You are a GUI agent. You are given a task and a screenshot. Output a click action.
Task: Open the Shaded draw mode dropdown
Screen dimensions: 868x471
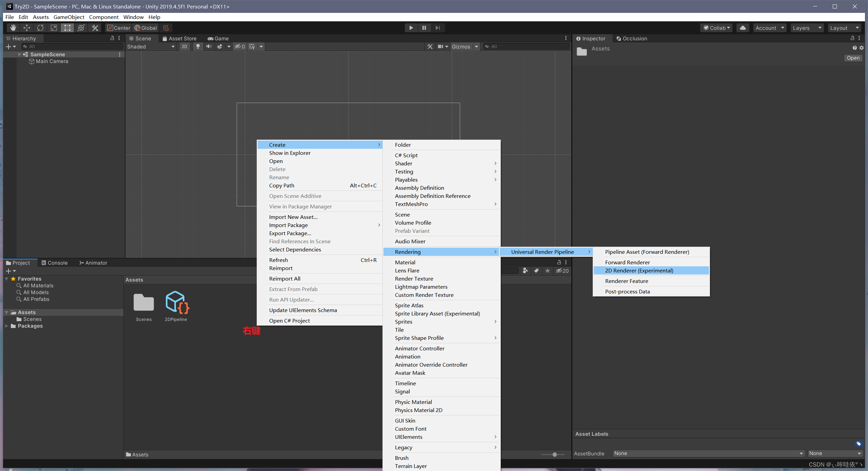pyautogui.click(x=151, y=46)
